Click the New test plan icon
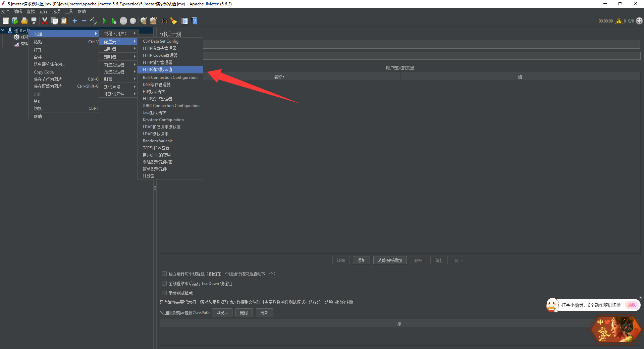Viewport: 644px width, 349px height. coord(6,21)
